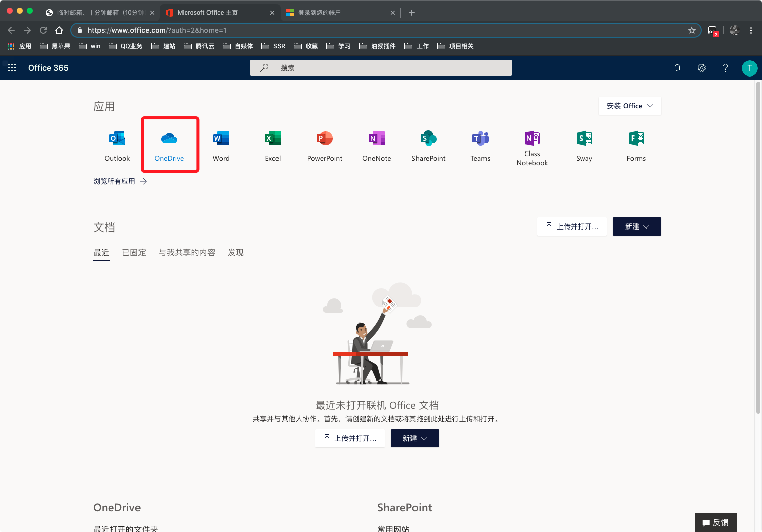Click the lock icon in the address bar
This screenshot has height=532, width=762.
80,30
